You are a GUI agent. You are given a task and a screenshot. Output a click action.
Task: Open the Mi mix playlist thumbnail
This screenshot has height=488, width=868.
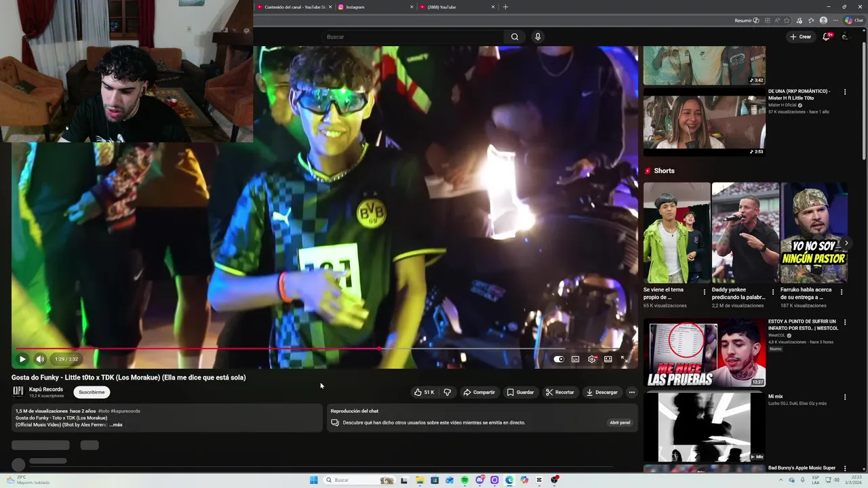704,427
